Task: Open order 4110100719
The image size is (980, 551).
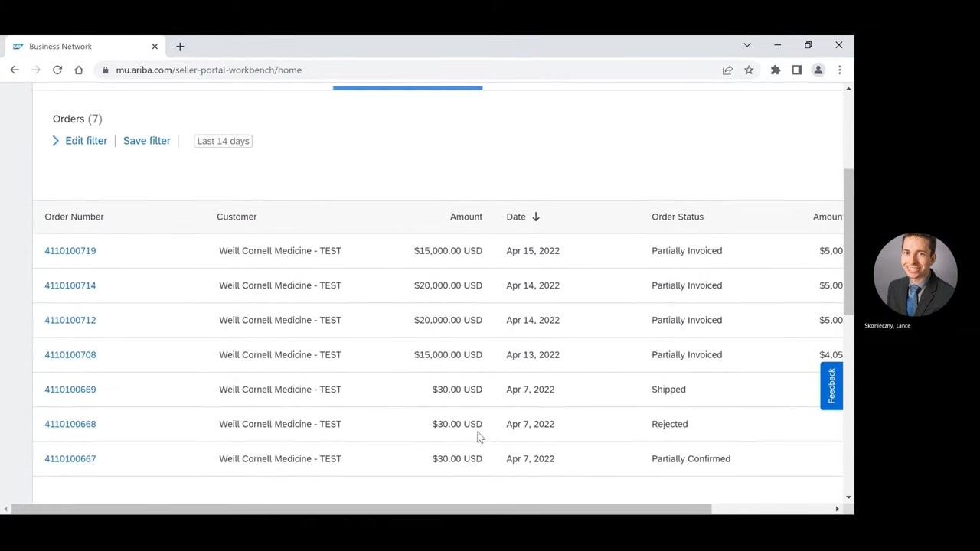Action: (x=70, y=251)
